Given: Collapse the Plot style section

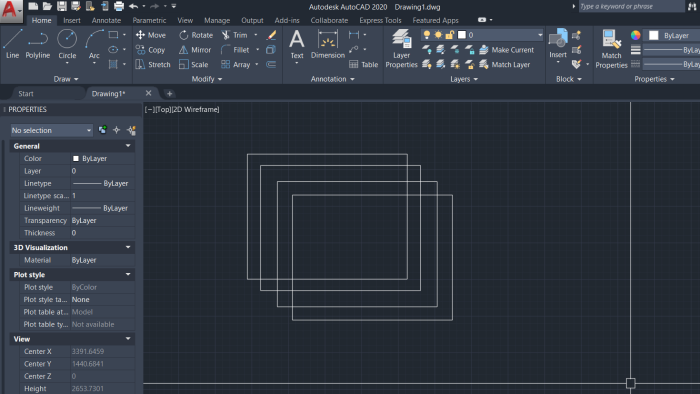Looking at the screenshot, I should click(128, 274).
